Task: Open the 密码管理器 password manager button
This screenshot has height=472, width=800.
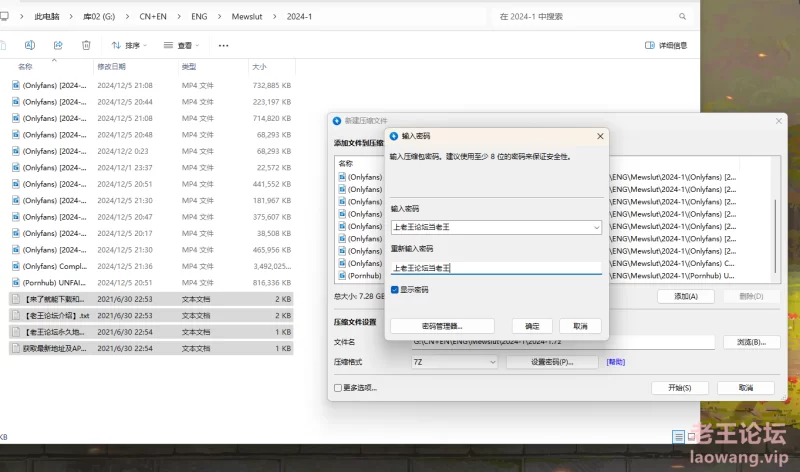Action: [x=442, y=326]
